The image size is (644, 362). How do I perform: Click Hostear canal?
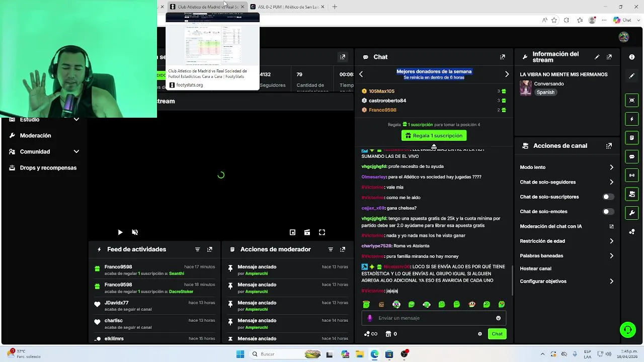pos(535,268)
